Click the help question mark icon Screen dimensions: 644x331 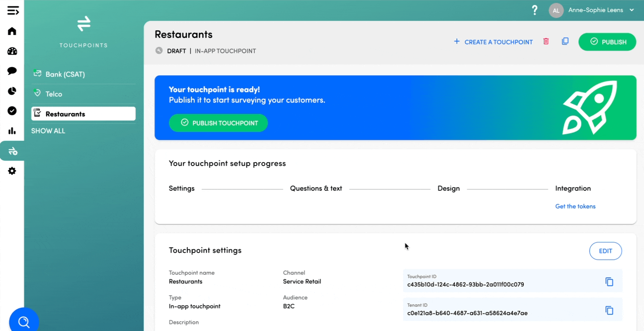point(535,10)
